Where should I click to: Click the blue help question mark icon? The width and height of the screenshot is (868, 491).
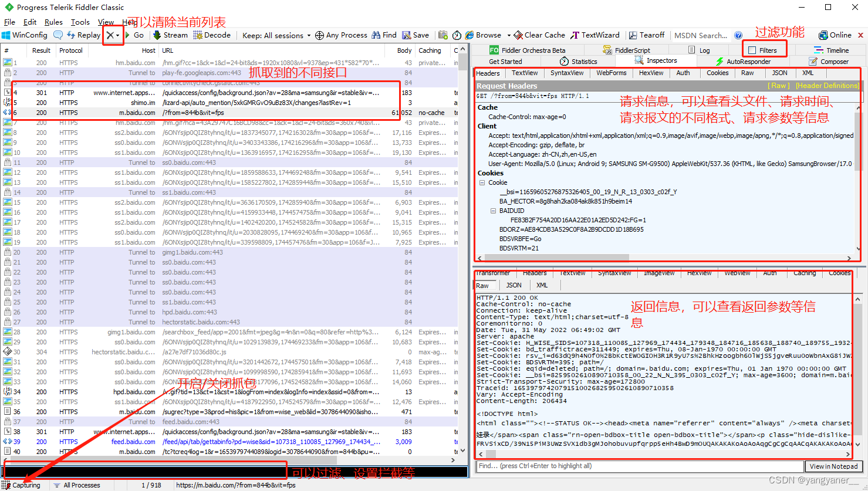pos(738,35)
